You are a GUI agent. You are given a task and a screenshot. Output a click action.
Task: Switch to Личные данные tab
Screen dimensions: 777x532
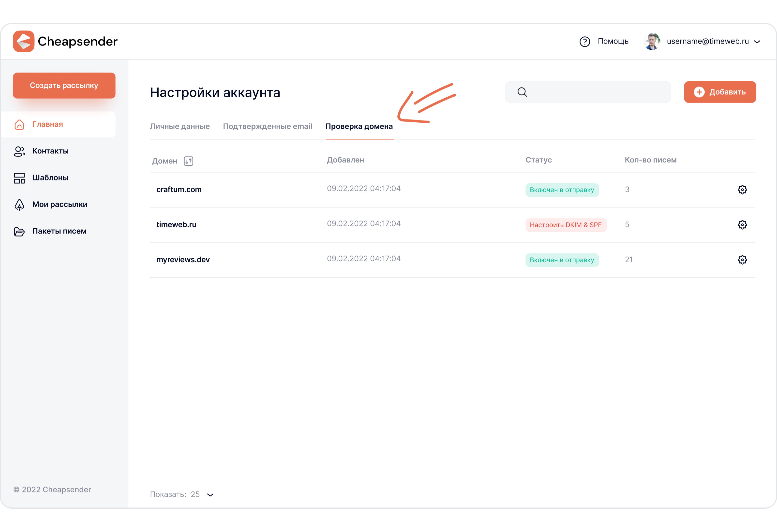tap(180, 126)
